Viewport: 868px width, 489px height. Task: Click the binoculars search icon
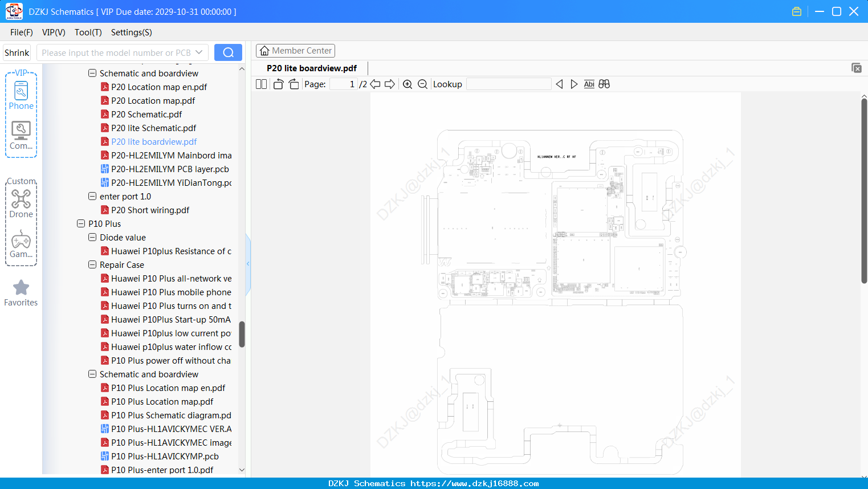[604, 84]
